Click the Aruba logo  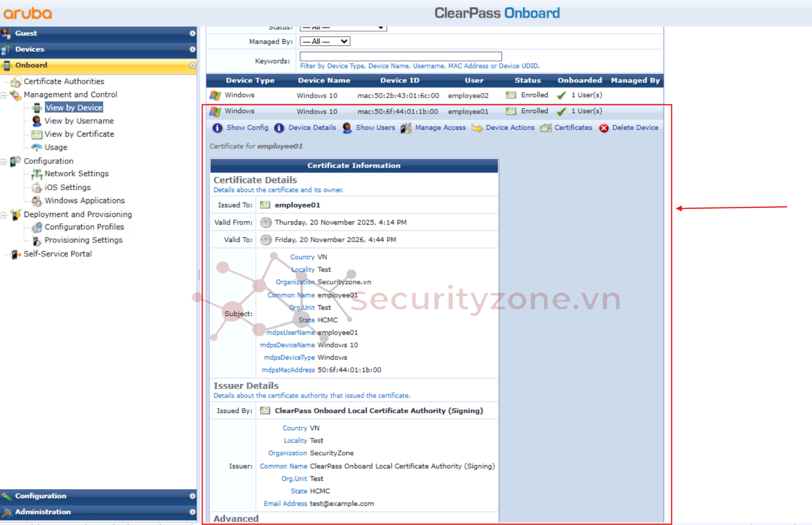click(27, 13)
